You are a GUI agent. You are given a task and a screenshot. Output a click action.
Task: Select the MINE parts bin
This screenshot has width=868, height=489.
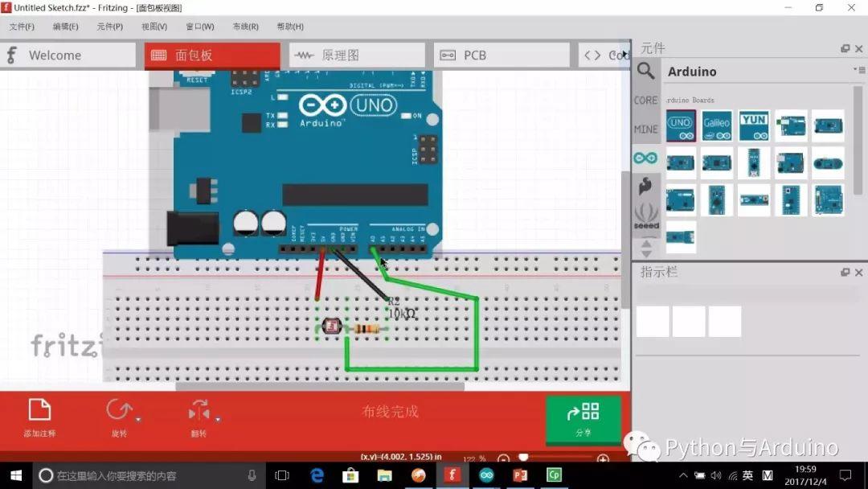pos(645,129)
